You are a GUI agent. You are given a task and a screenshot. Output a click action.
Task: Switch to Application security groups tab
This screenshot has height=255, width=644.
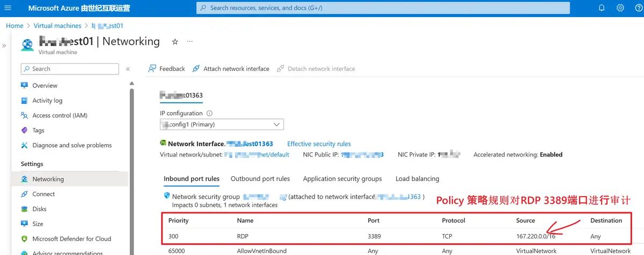[342, 179]
